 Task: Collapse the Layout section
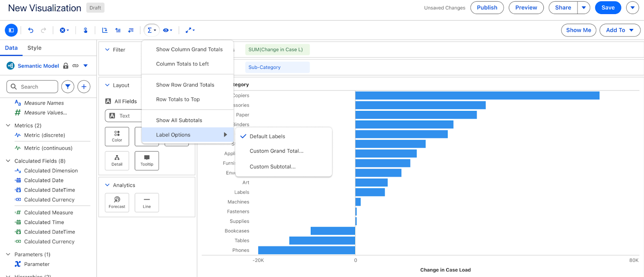click(x=107, y=85)
